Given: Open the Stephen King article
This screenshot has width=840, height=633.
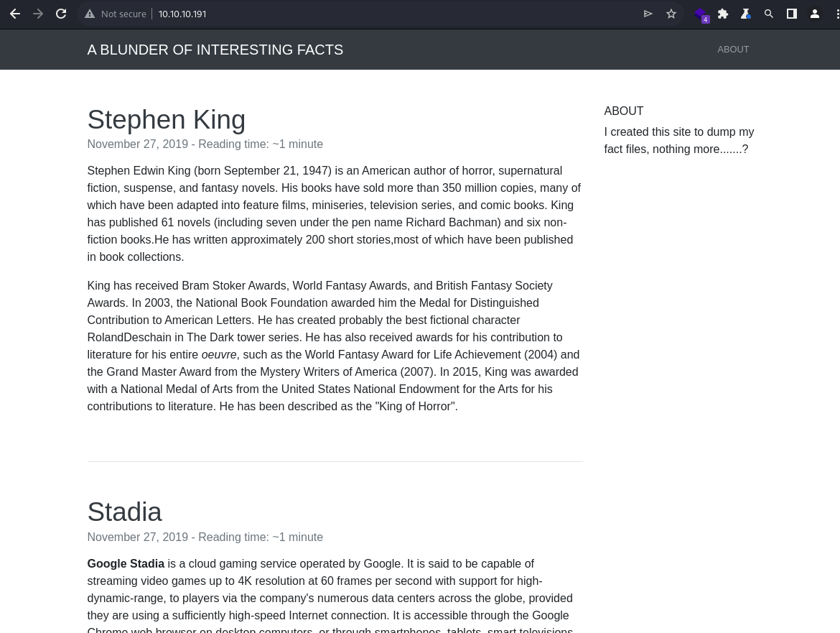Looking at the screenshot, I should click(167, 119).
